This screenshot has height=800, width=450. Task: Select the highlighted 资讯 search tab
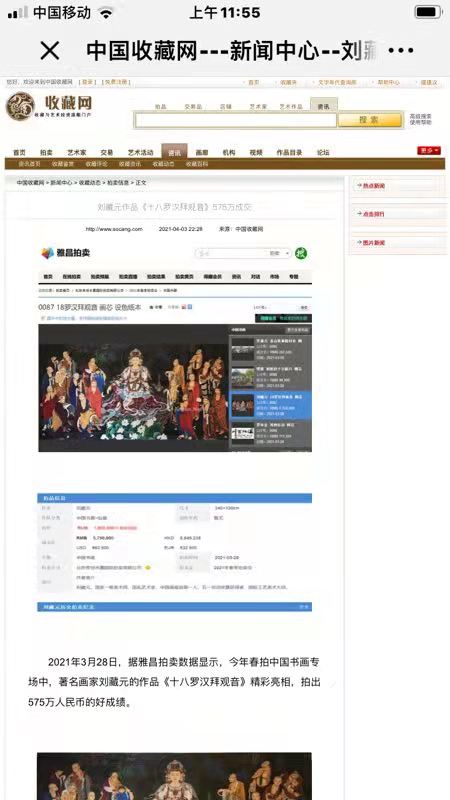click(323, 106)
